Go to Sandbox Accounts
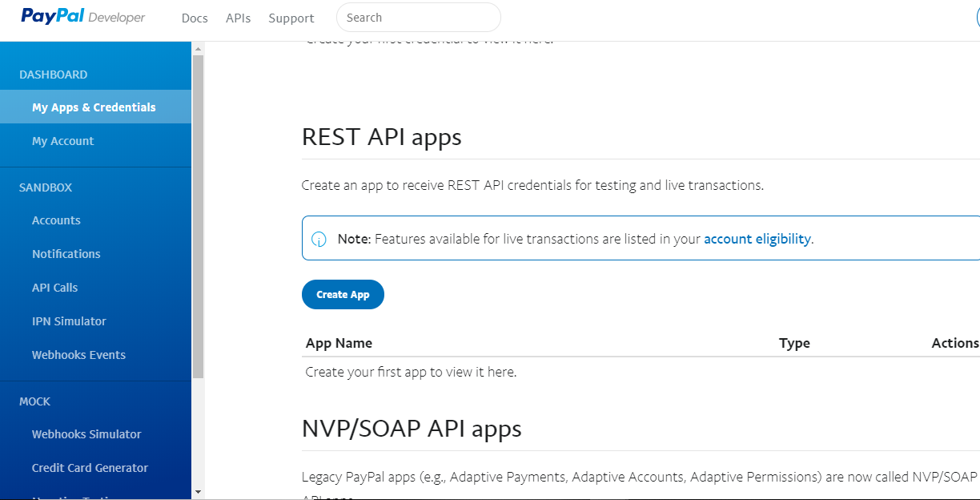 coord(56,220)
